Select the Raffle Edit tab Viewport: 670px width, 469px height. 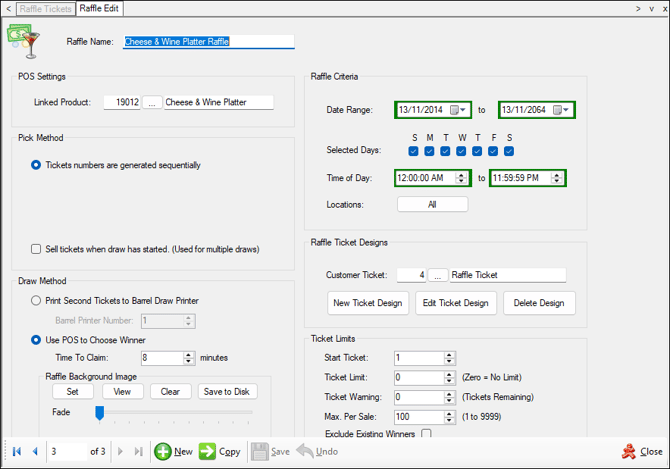click(100, 8)
